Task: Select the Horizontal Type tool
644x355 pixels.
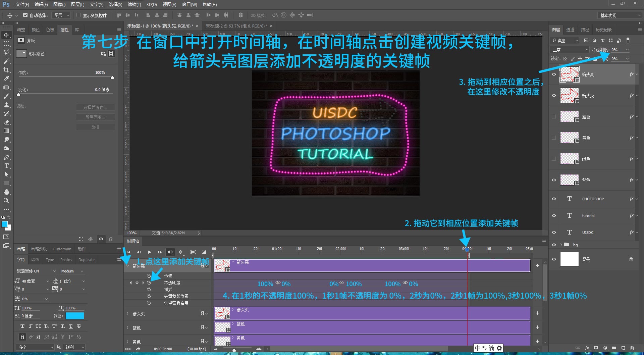Action: click(x=6, y=166)
